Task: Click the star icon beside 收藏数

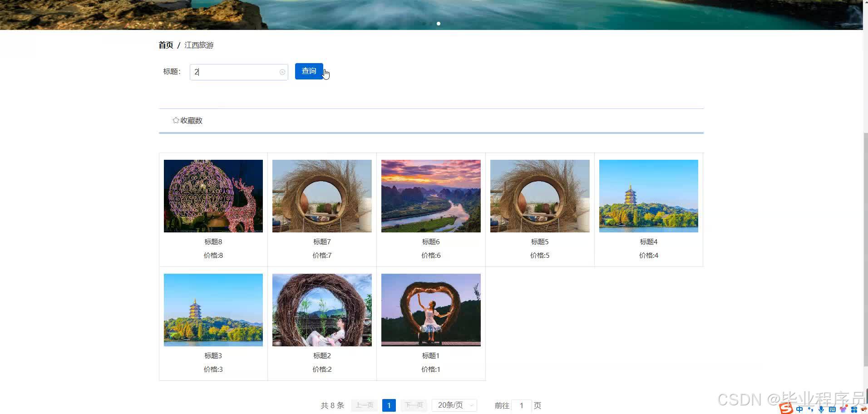Action: point(176,120)
